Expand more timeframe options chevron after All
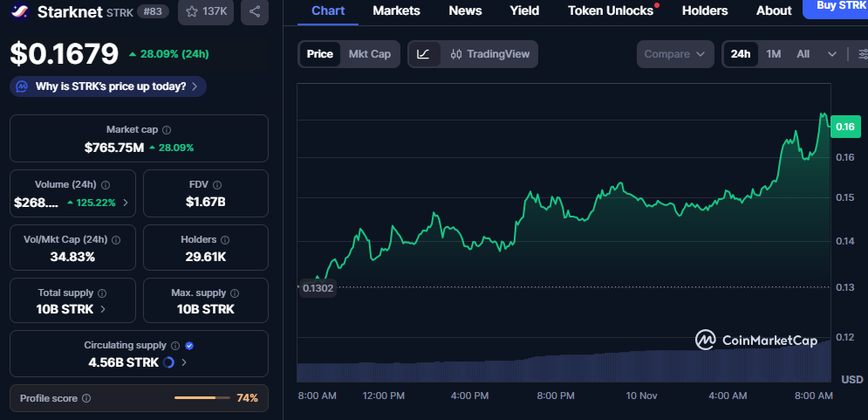 click(831, 54)
